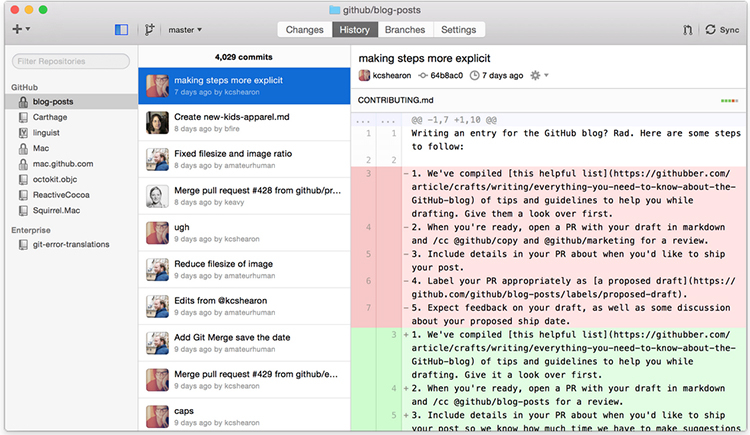The image size is (750, 435).
Task: Select commit 'Create new-kids-apparel.md'
Action: coord(244,123)
